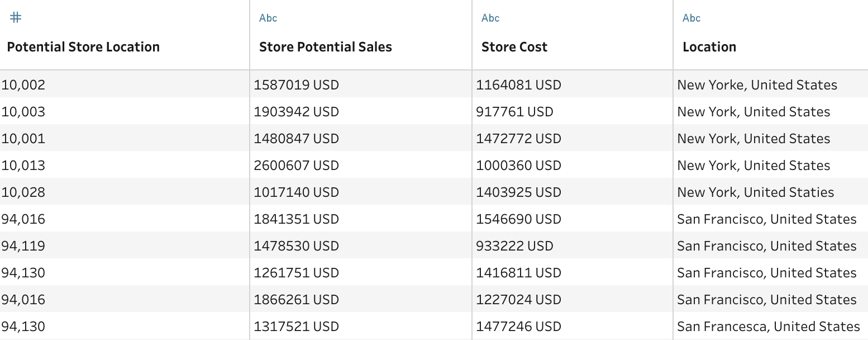Click the 933222 USD store cost cell
868x340 pixels.
click(x=514, y=246)
